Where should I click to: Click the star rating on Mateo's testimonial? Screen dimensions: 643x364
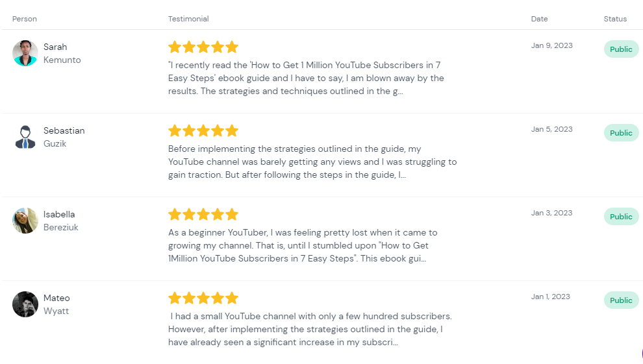coord(203,298)
